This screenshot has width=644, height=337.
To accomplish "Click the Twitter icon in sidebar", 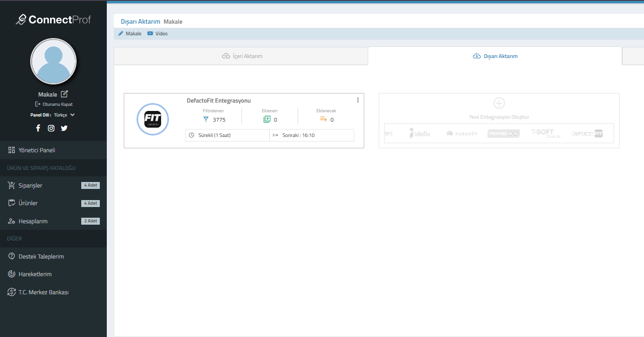I will (64, 128).
